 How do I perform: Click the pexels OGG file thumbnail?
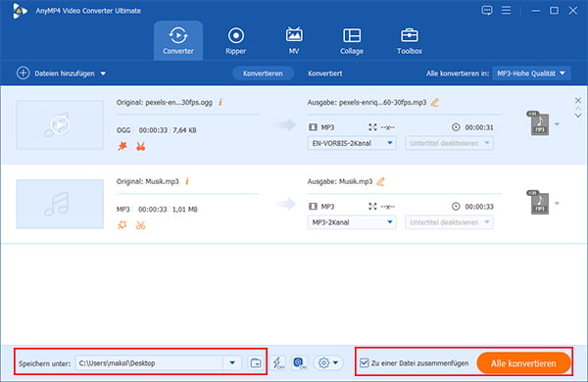click(60, 124)
